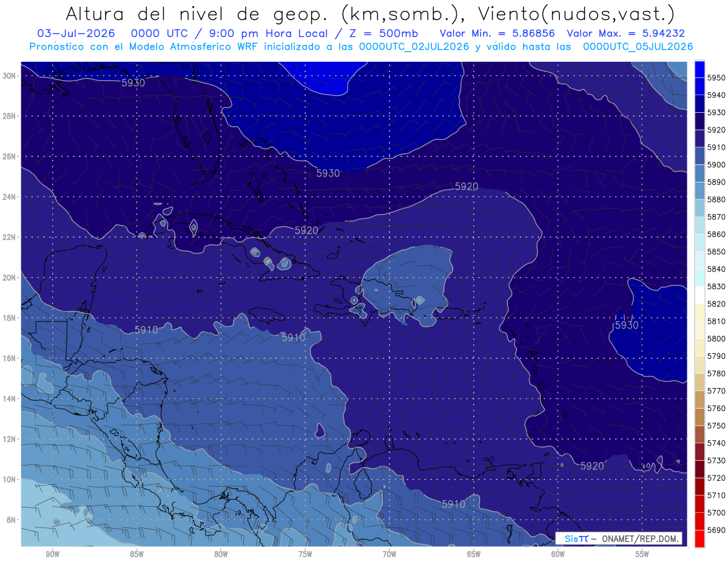The height and width of the screenshot is (562, 728).
Task: Click colorbar tick label 5700
Action: tap(716, 512)
